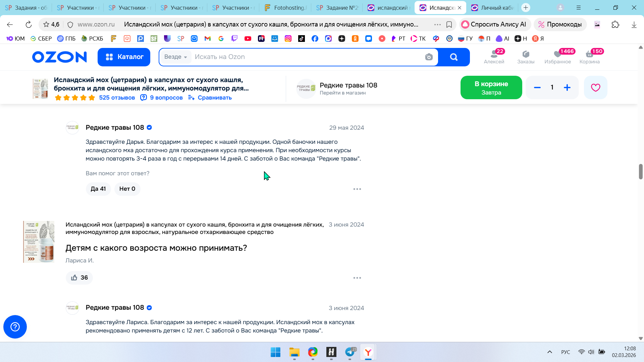The height and width of the screenshot is (362, 644).
Task: Click the camera image search icon
Action: [x=429, y=57]
